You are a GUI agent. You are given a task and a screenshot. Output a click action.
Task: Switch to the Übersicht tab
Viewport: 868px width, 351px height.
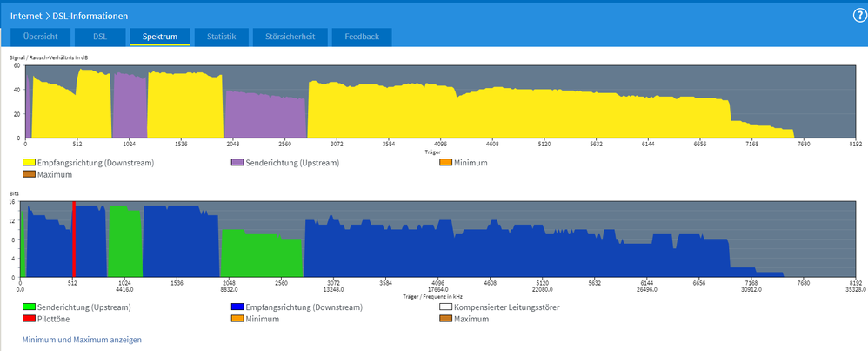[42, 37]
